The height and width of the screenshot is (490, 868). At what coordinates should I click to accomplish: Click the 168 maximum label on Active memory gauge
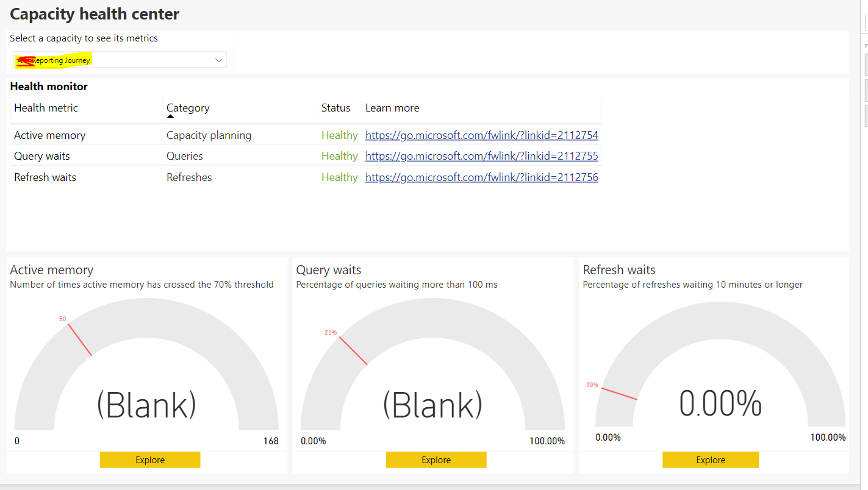[x=271, y=441]
